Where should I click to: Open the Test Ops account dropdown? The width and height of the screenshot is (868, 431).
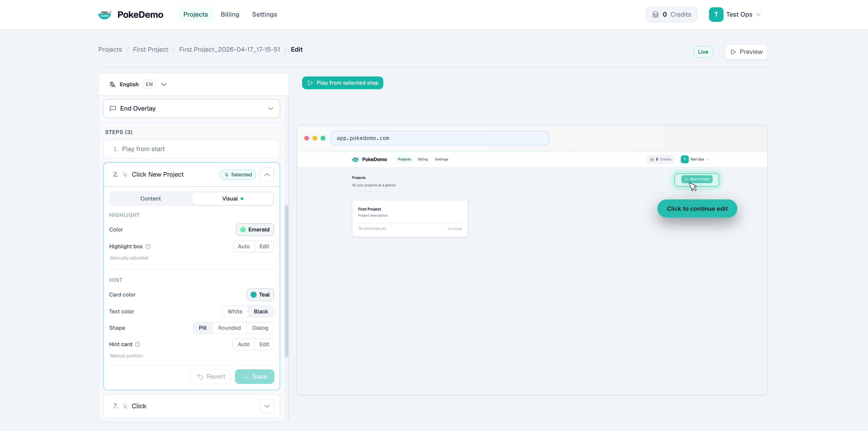735,15
